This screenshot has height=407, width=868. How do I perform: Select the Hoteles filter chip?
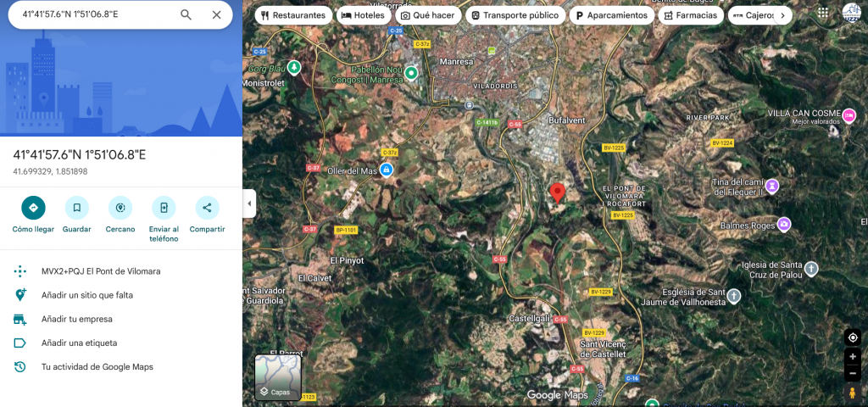(x=363, y=15)
